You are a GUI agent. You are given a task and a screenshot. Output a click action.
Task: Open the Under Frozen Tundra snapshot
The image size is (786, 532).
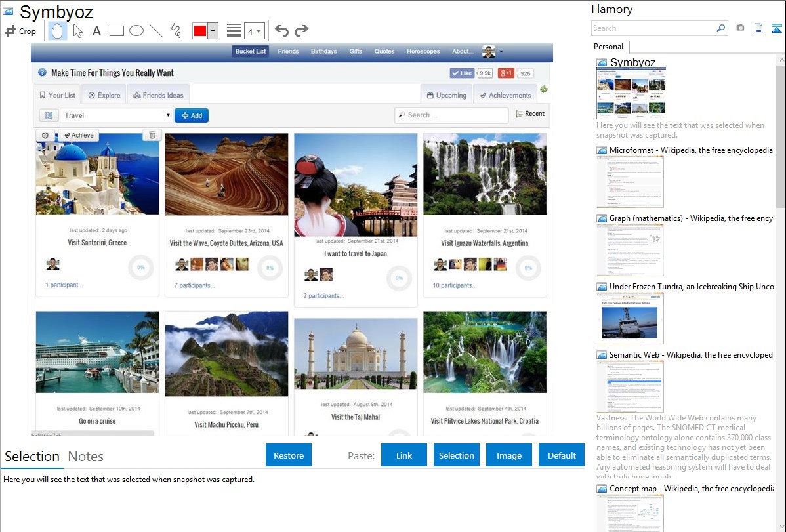pos(630,318)
